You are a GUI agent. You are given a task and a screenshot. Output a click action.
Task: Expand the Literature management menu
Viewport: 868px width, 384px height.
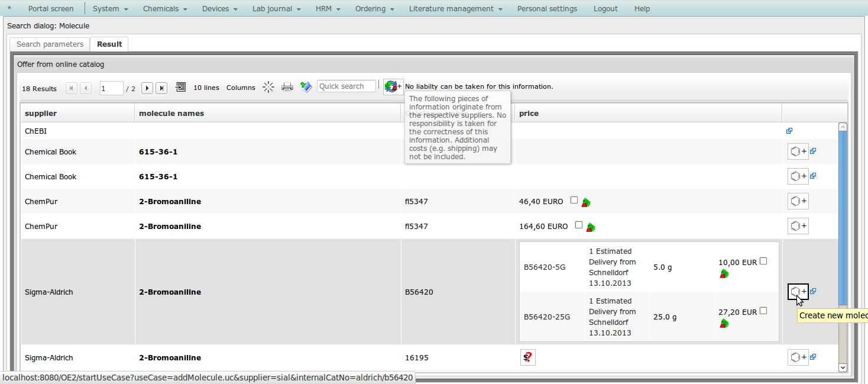pyautogui.click(x=455, y=9)
